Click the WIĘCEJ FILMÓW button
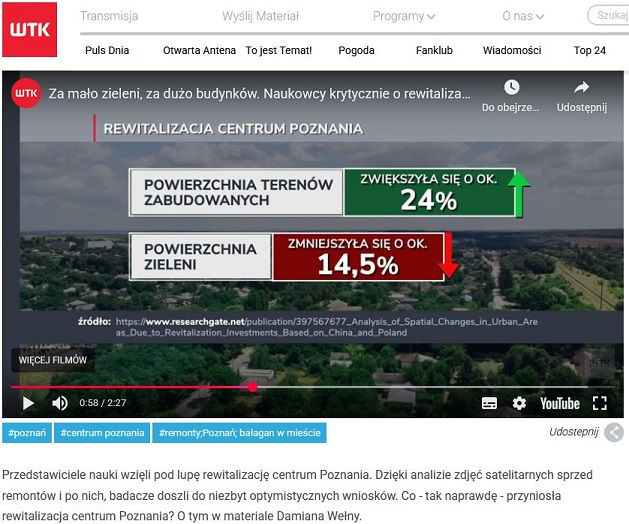Screen dimensions: 629x524 click(x=53, y=360)
